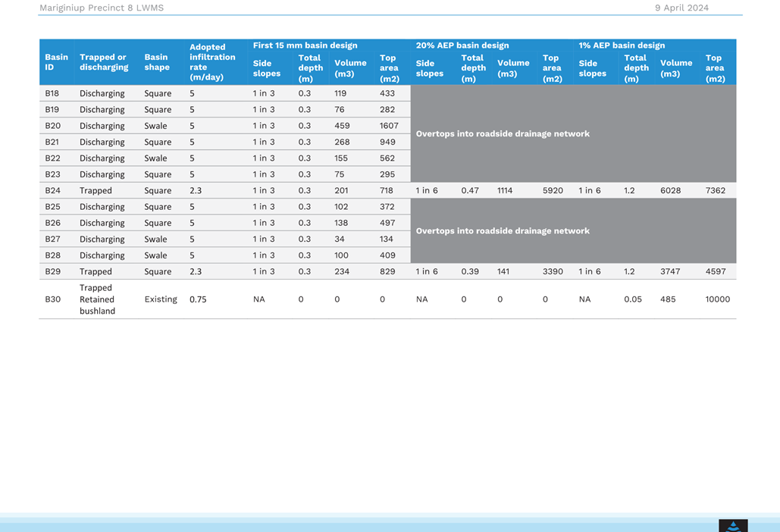Click the upper 'Overtops into roadside drainage network' text
The height and width of the screenshot is (532, 780).
coord(503,133)
